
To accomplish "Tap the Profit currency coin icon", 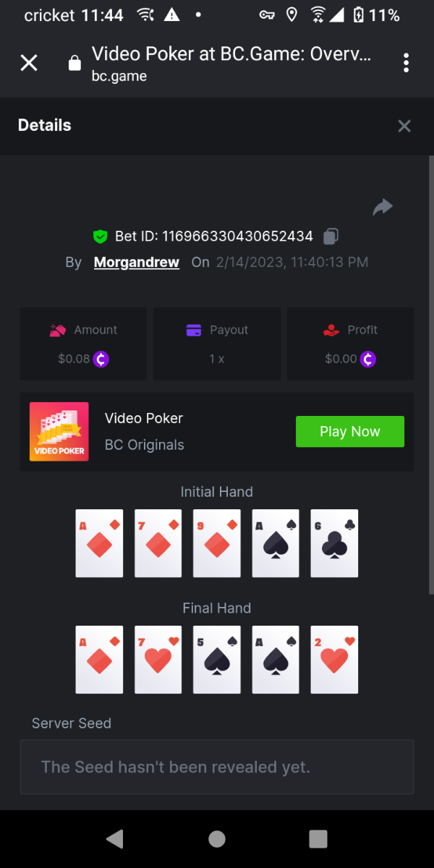I will pos(369,359).
